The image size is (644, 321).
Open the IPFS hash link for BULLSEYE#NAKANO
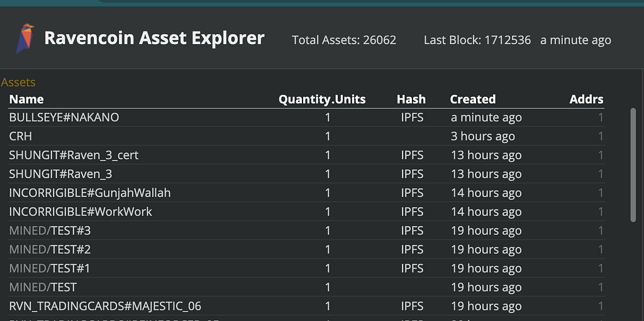[x=413, y=118]
